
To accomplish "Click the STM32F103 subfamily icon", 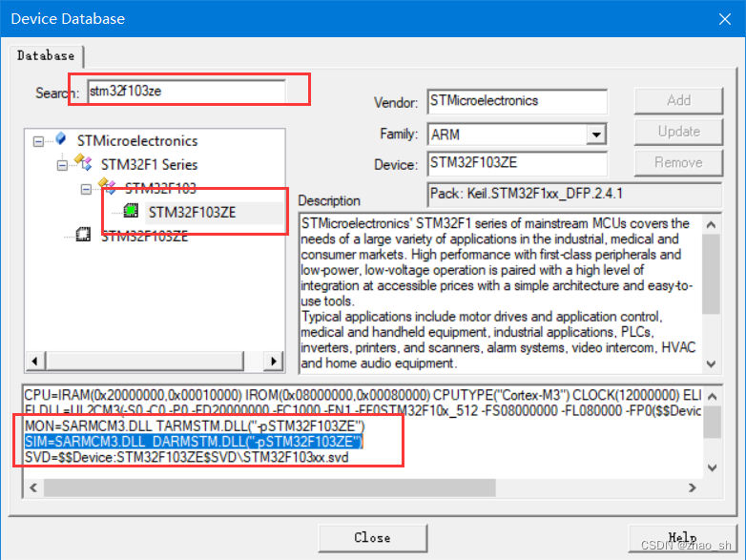I will pyautogui.click(x=107, y=186).
